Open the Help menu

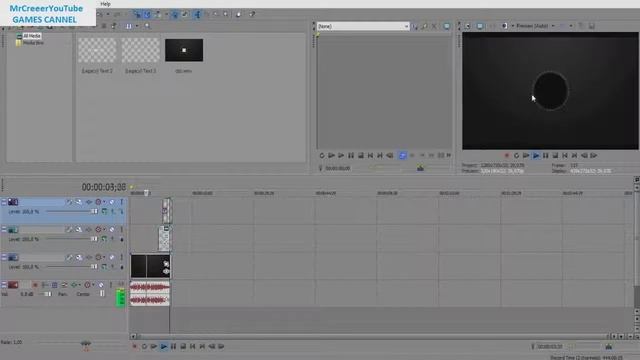105,4
